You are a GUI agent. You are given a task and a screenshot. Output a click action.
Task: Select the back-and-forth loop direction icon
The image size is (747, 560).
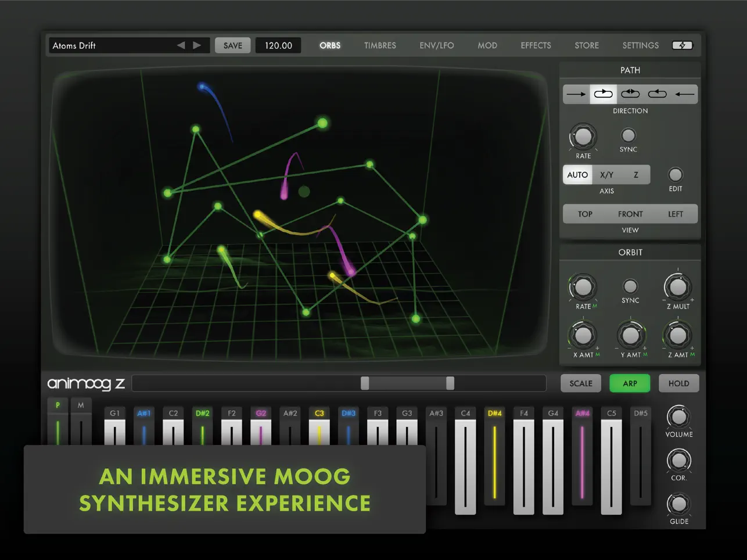(x=630, y=94)
